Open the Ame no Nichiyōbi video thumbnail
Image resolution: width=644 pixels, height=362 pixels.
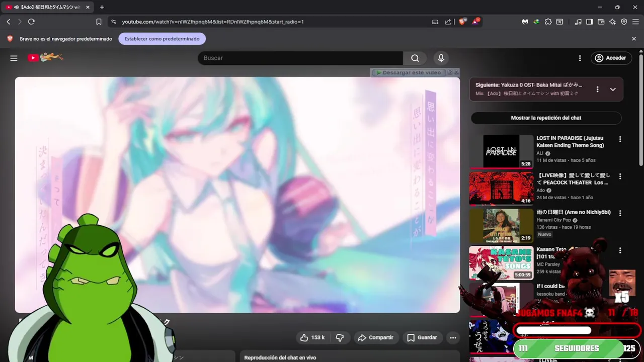tap(501, 226)
